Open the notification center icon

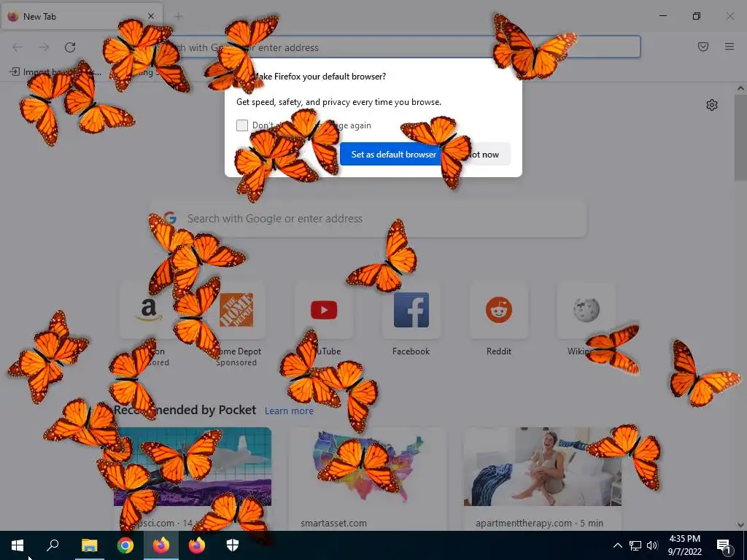tap(724, 545)
